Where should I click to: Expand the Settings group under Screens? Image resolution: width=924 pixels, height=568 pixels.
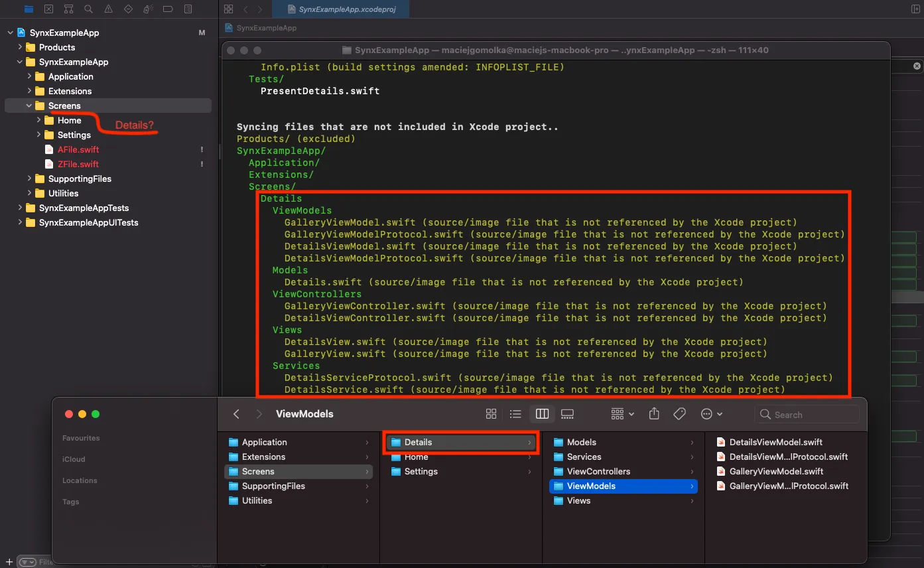pos(38,135)
